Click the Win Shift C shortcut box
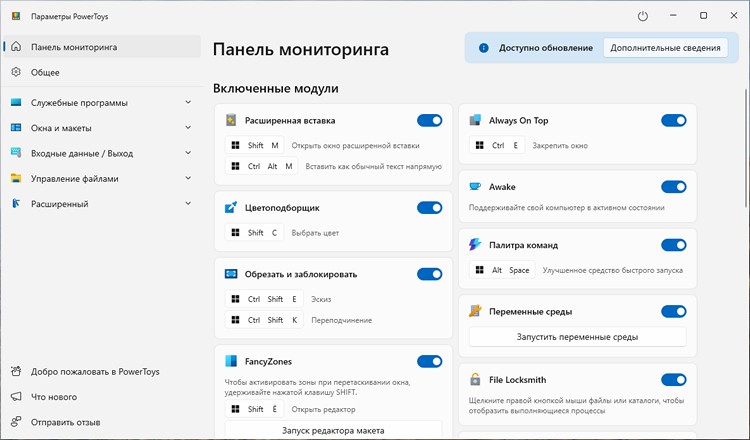750x440 pixels. pos(254,233)
